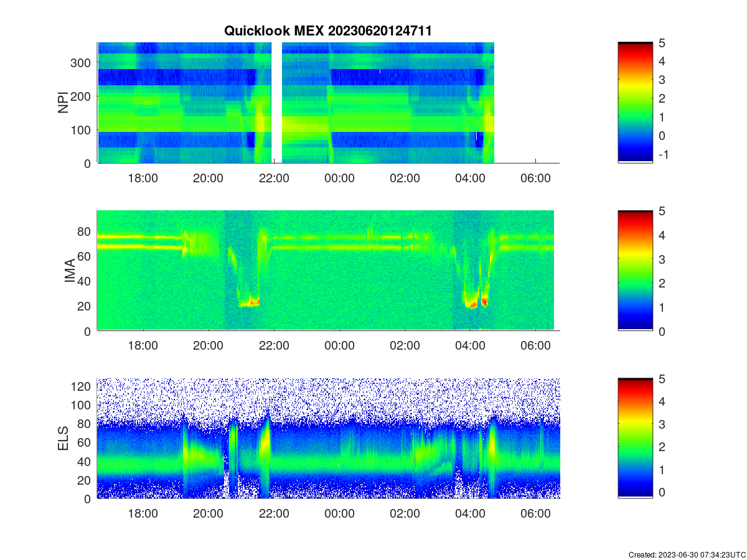
Task: Click the NPI plot's colorbar
Action: tap(635, 103)
